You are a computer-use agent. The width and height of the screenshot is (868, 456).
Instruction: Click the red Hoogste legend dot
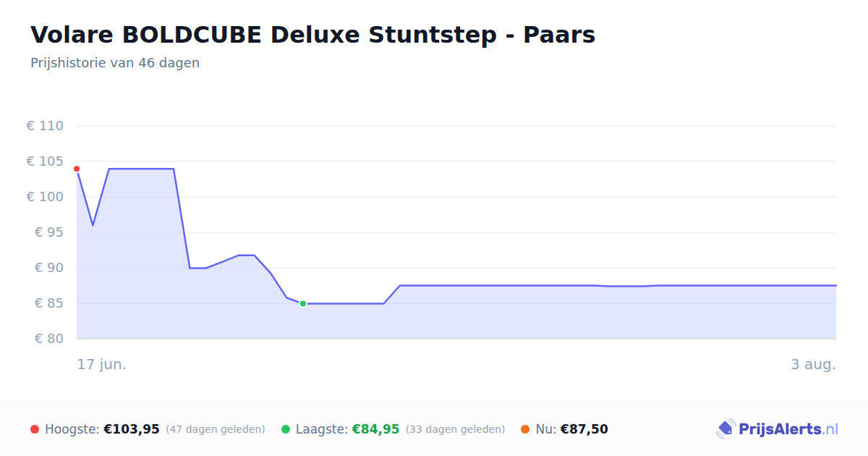point(35,429)
